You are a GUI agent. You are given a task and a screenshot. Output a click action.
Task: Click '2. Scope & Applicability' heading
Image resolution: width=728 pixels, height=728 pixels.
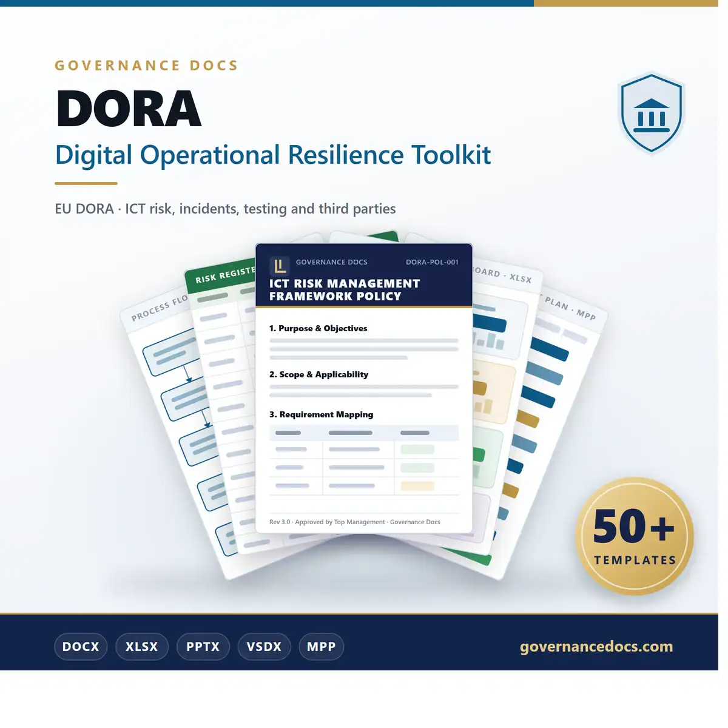pos(318,374)
